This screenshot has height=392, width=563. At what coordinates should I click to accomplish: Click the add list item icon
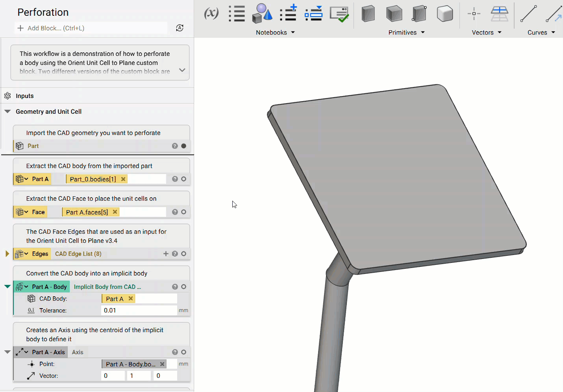click(289, 13)
